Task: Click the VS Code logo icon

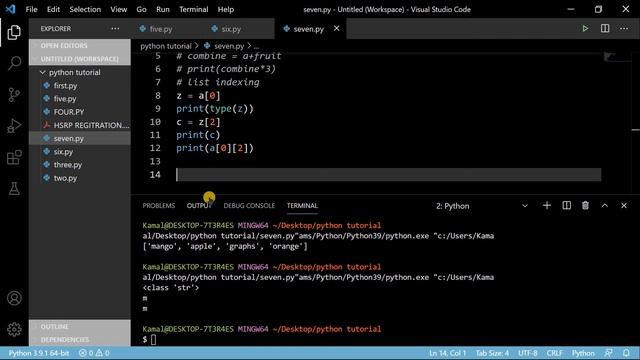Action: pyautogui.click(x=11, y=9)
